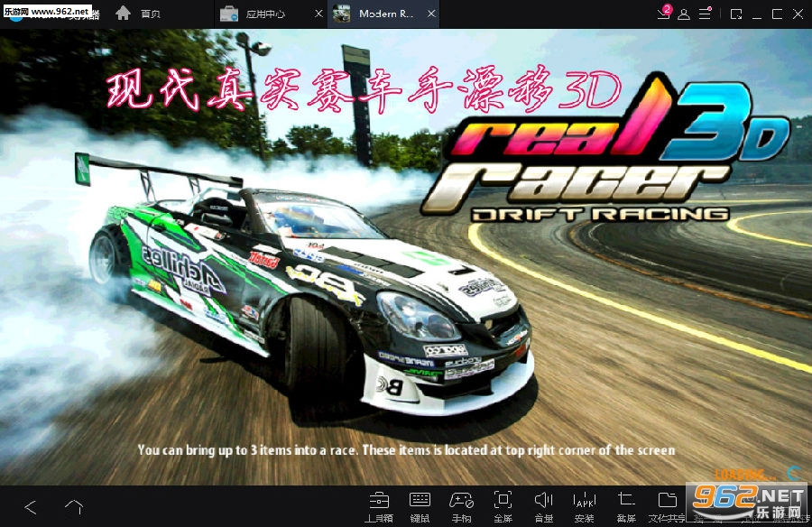Click the small window mode icon
This screenshot has width=812, height=527.
tap(736, 14)
